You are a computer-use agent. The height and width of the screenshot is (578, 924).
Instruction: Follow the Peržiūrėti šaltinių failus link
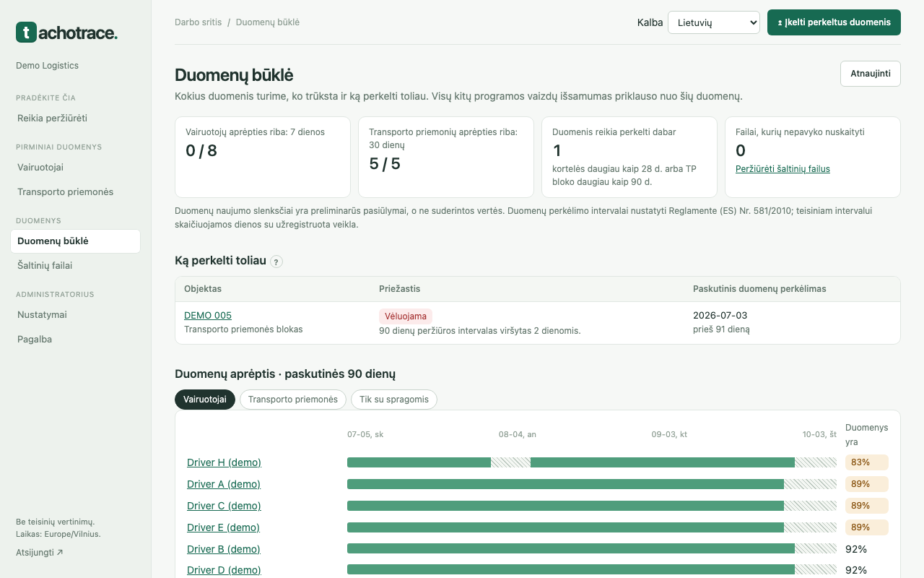pyautogui.click(x=783, y=169)
